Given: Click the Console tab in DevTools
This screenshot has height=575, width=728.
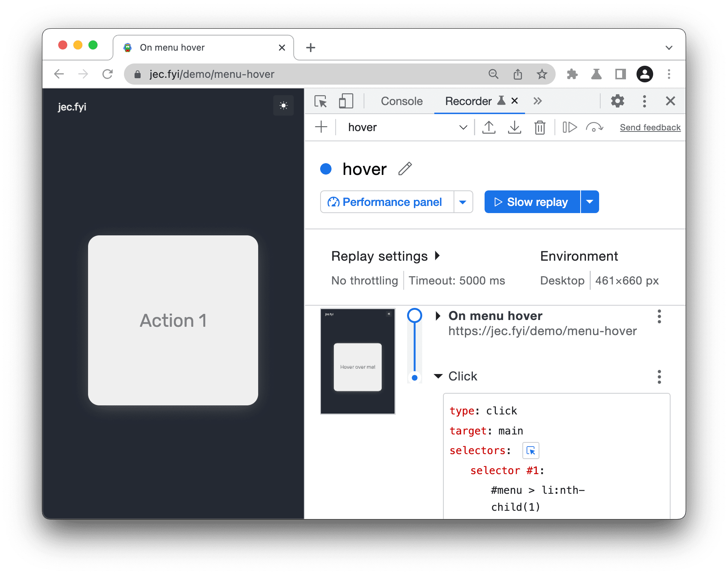Looking at the screenshot, I should (x=402, y=100).
